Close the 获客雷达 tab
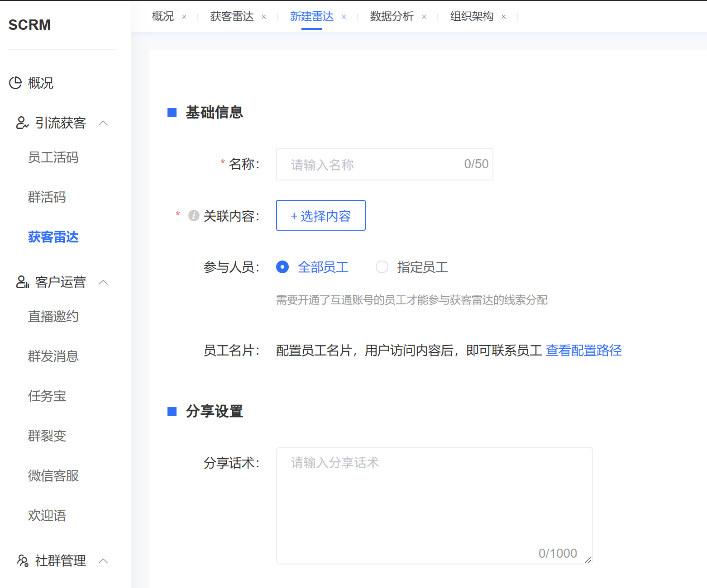The width and height of the screenshot is (707, 588). [x=264, y=17]
